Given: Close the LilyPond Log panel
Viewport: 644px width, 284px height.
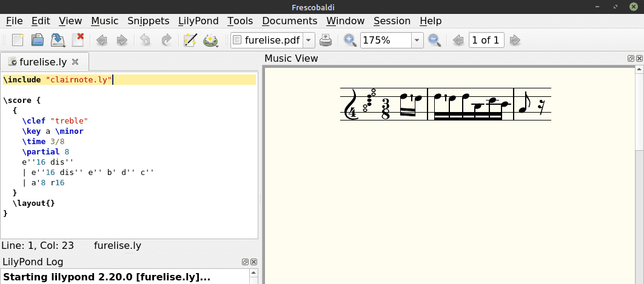Looking at the screenshot, I should pos(253,262).
